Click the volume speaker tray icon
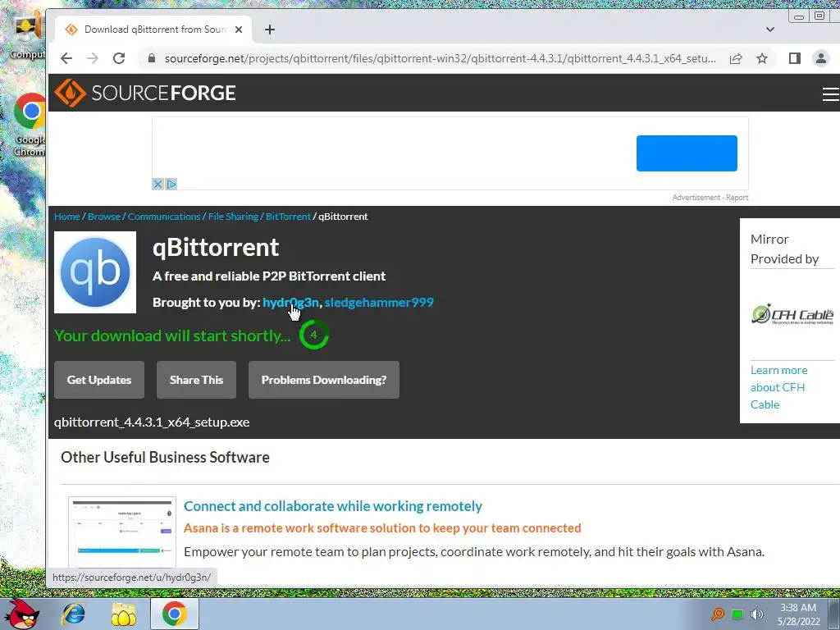The width and height of the screenshot is (840, 630). pyautogui.click(x=756, y=614)
